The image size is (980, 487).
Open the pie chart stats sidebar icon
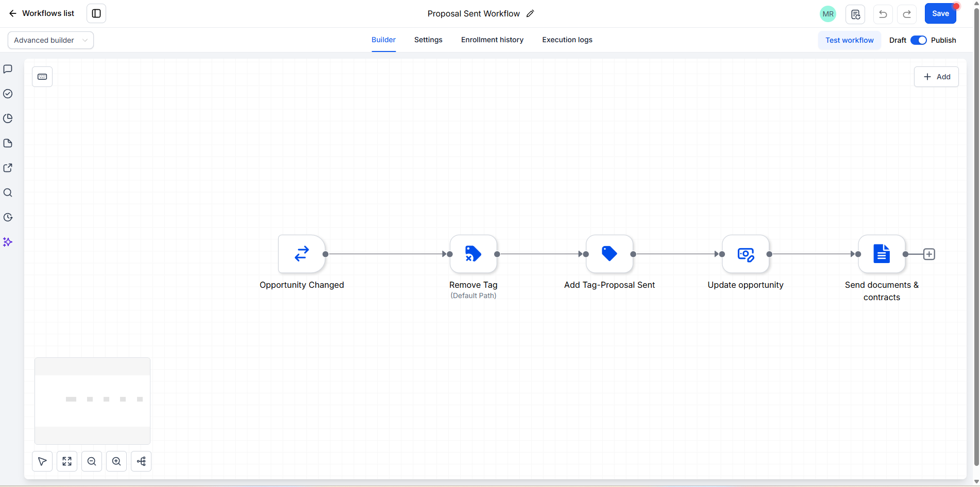pos(8,118)
